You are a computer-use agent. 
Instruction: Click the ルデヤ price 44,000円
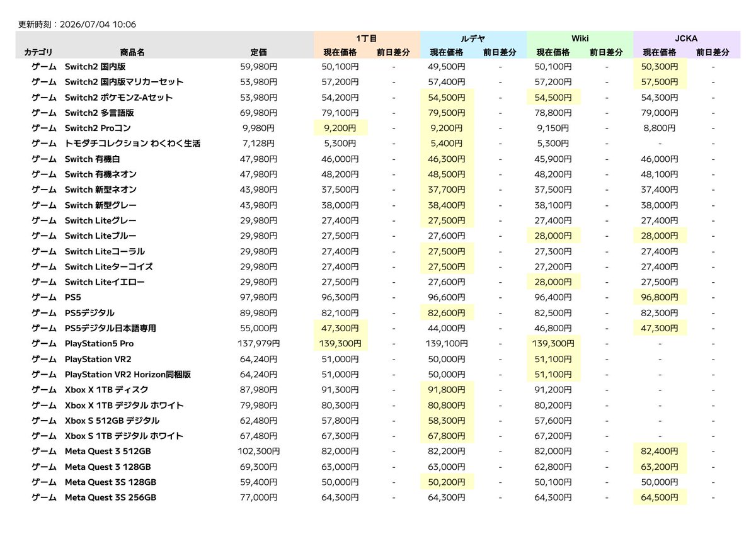(x=447, y=328)
